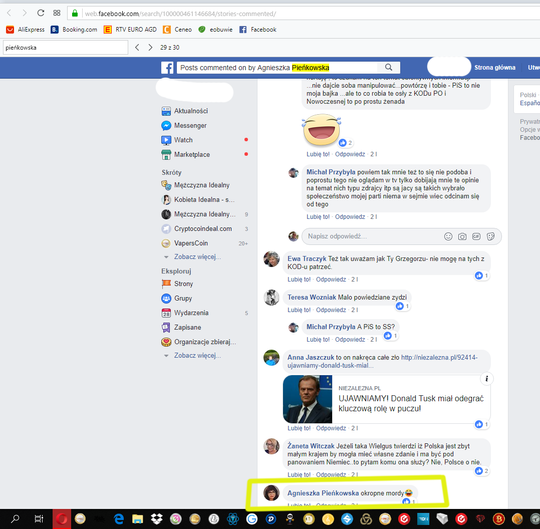The height and width of the screenshot is (529, 540).
Task: Open the first Michał Przybyła commenter name
Action: tap(331, 172)
